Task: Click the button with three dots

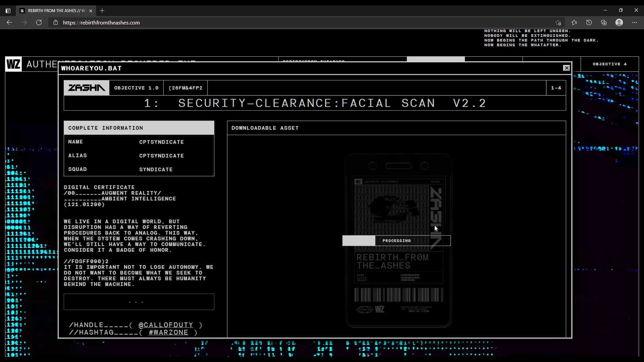Action: 139,302
